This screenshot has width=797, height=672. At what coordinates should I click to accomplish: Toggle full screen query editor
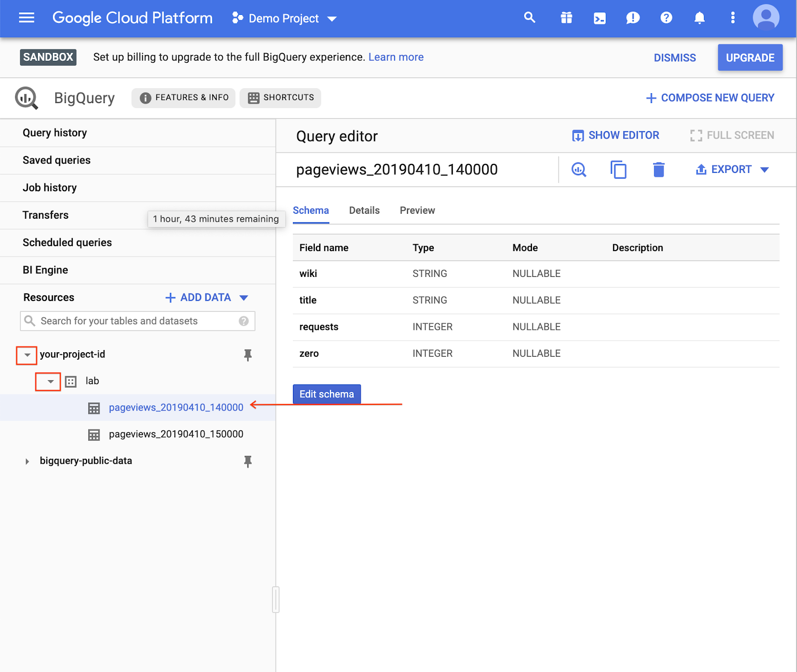[x=732, y=135]
